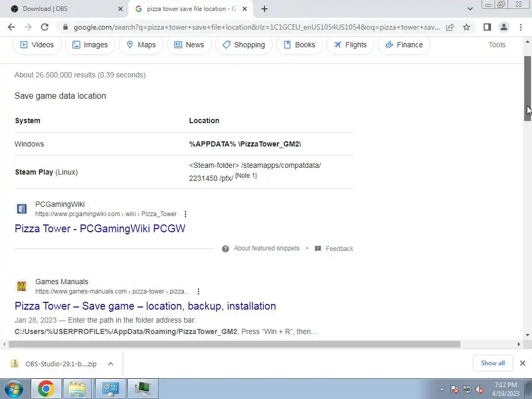Switch to the Maps results
The image size is (532, 399).
[x=141, y=45]
